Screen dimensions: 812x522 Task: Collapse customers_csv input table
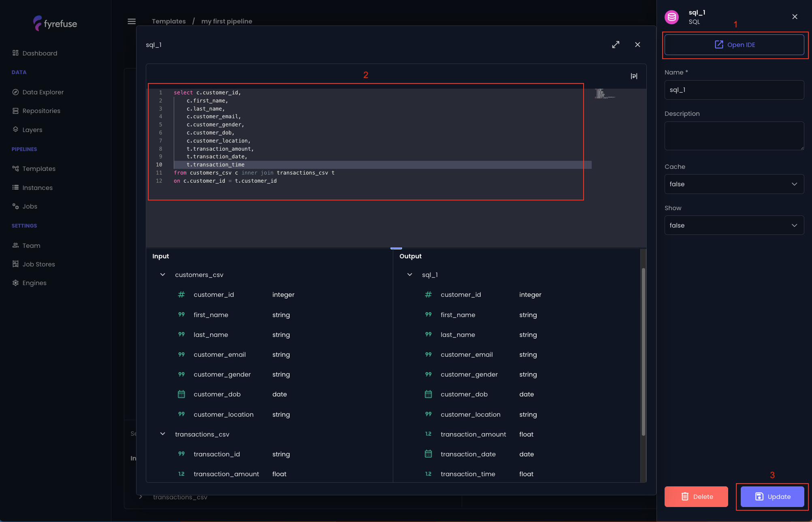(163, 275)
